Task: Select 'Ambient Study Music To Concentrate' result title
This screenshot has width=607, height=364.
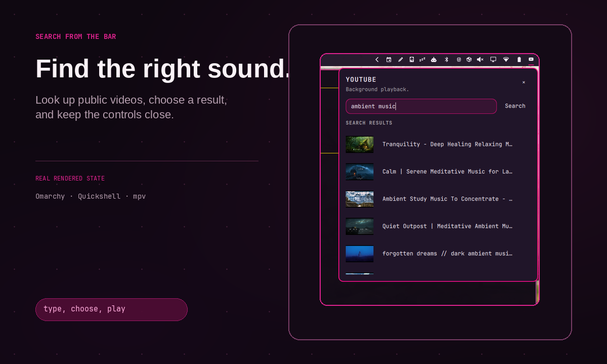Action: tap(447, 199)
